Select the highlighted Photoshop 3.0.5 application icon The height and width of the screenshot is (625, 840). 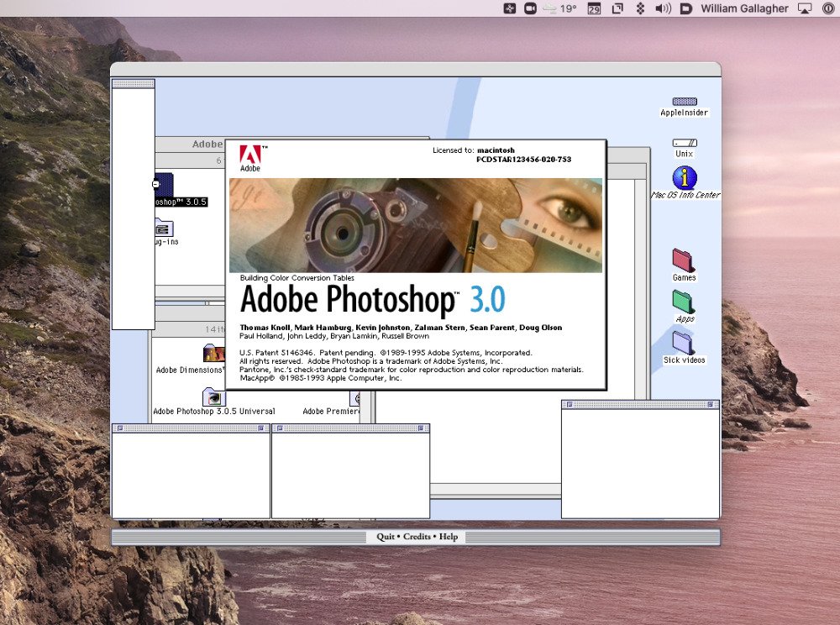[164, 184]
